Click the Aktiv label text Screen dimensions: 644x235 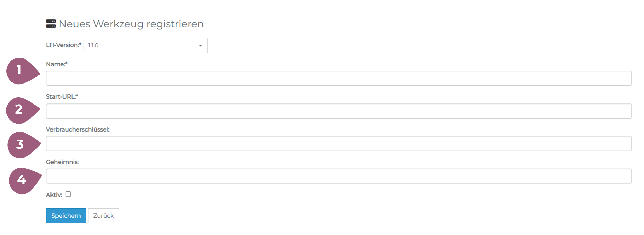54,195
